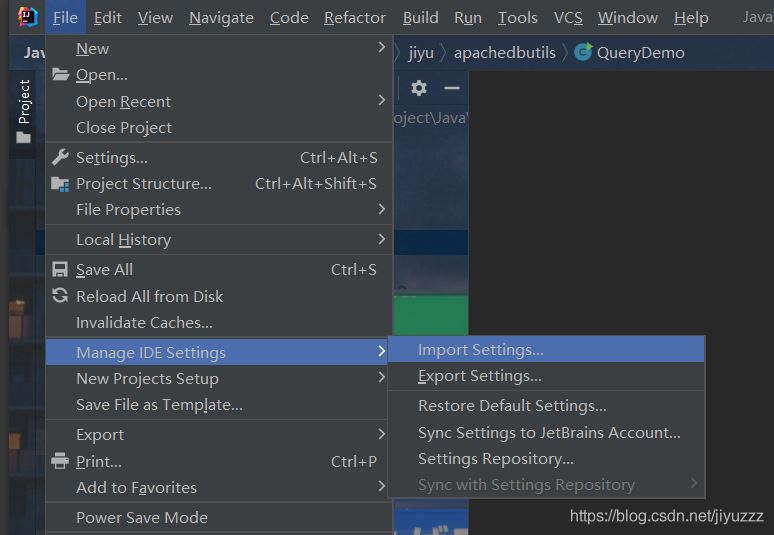Screen dimensions: 774x535
Task: Click the Print printer icon
Action: click(60, 461)
